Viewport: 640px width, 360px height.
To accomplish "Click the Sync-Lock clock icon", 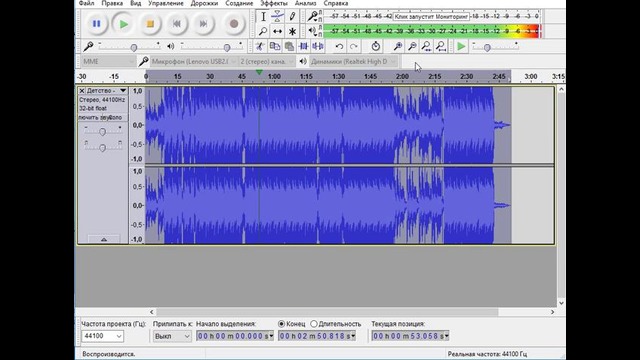I will pos(376,46).
